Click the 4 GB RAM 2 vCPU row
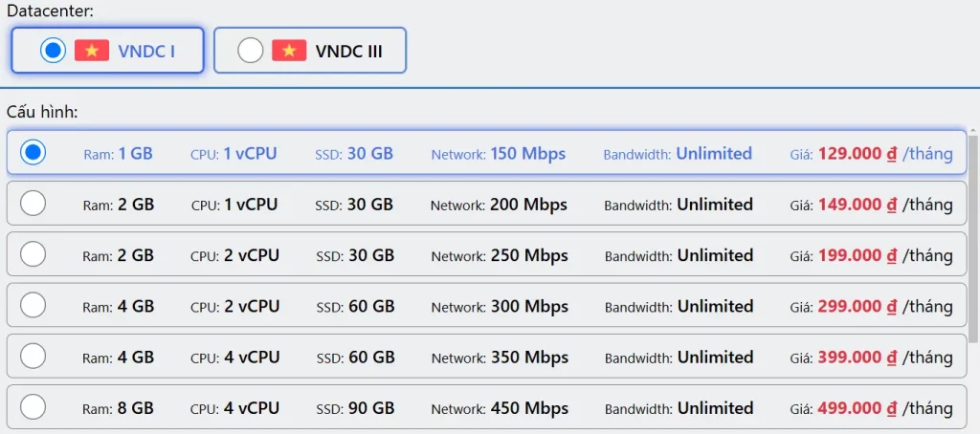Screen dimensions: 980x434 click(x=234, y=306)
